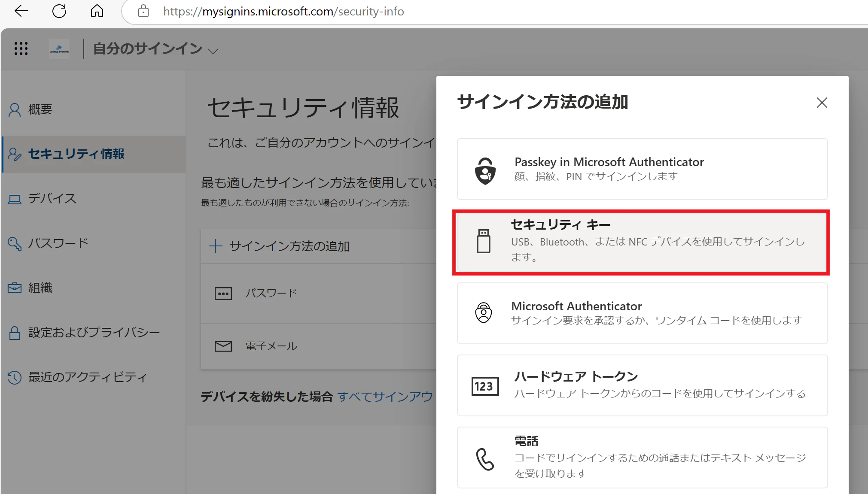Click the 123 hardware token icon
Image resolution: width=868 pixels, height=494 pixels.
click(485, 386)
